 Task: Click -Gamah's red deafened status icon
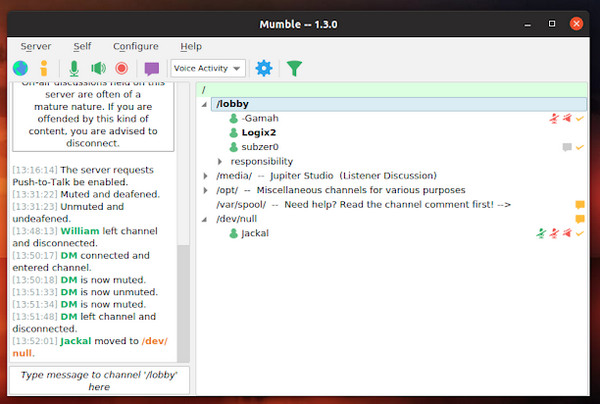[x=567, y=118]
